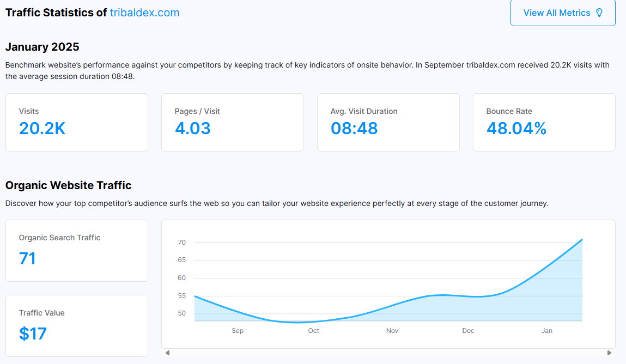Click the 70 label on chart y-axis
The height and width of the screenshot is (364, 626).
pos(181,242)
